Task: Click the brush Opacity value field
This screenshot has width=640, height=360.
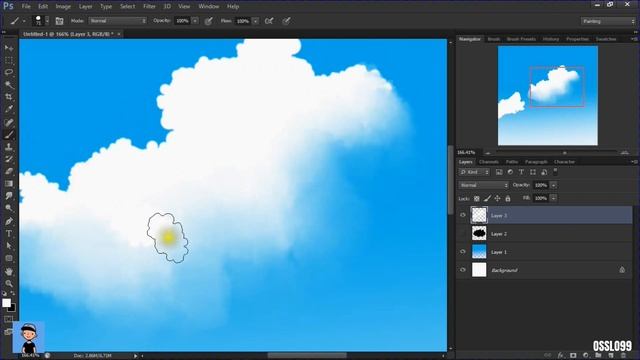Action: (182, 21)
